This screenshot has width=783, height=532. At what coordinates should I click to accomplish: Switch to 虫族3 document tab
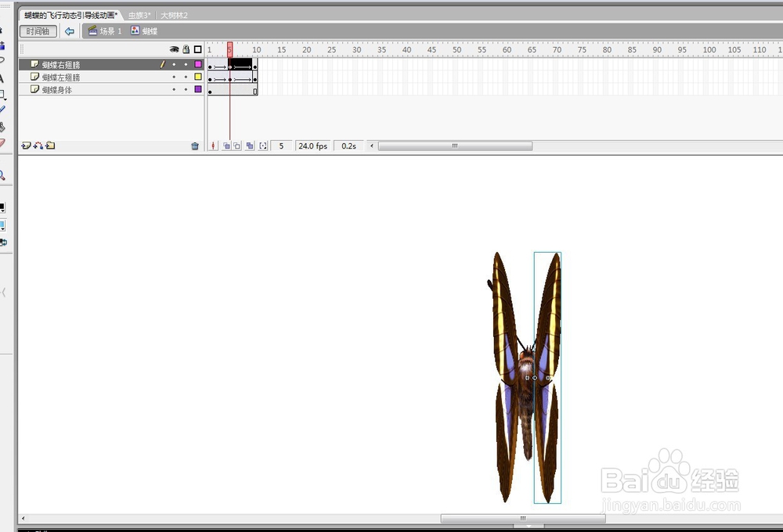click(x=139, y=16)
